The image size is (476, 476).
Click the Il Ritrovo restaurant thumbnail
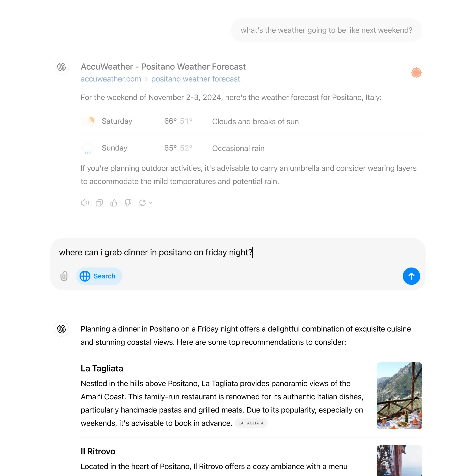click(399, 460)
